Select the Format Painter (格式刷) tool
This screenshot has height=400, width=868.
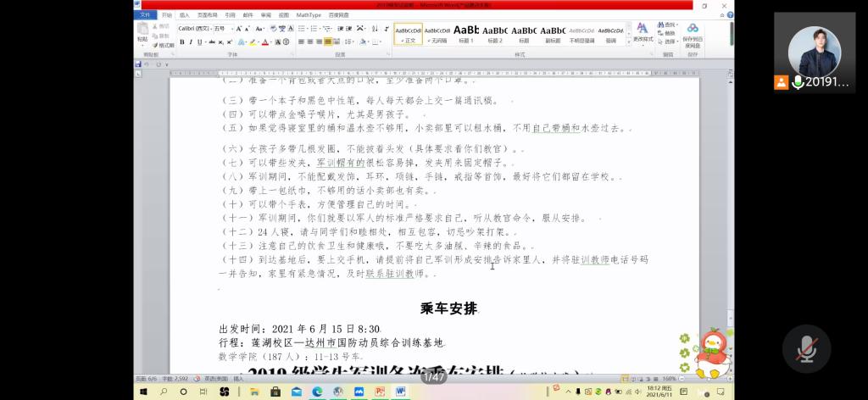click(x=164, y=45)
